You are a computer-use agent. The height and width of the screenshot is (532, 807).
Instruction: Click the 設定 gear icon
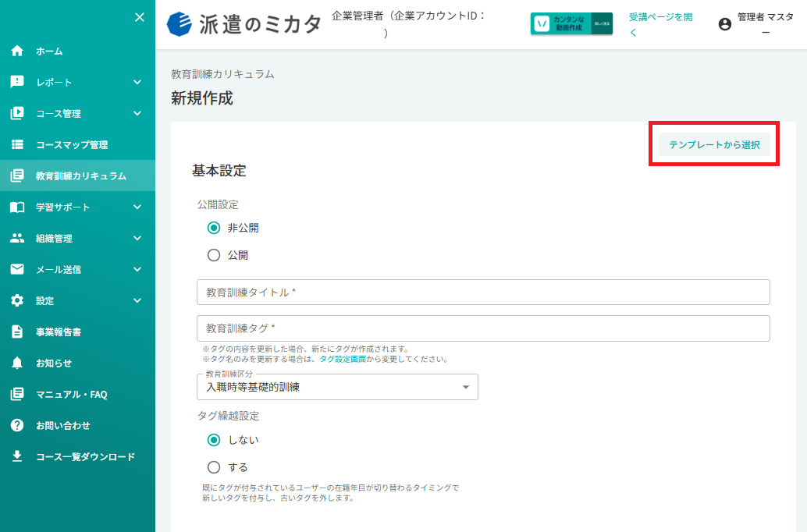tap(17, 300)
